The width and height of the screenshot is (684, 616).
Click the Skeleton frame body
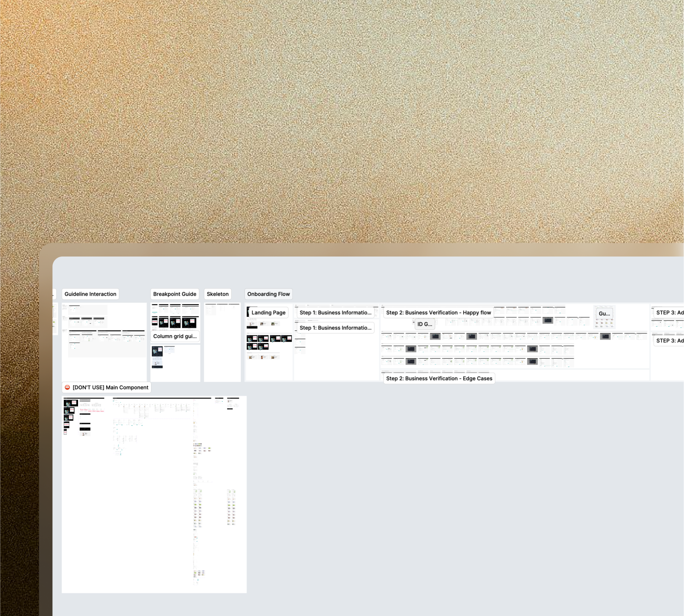click(222, 342)
